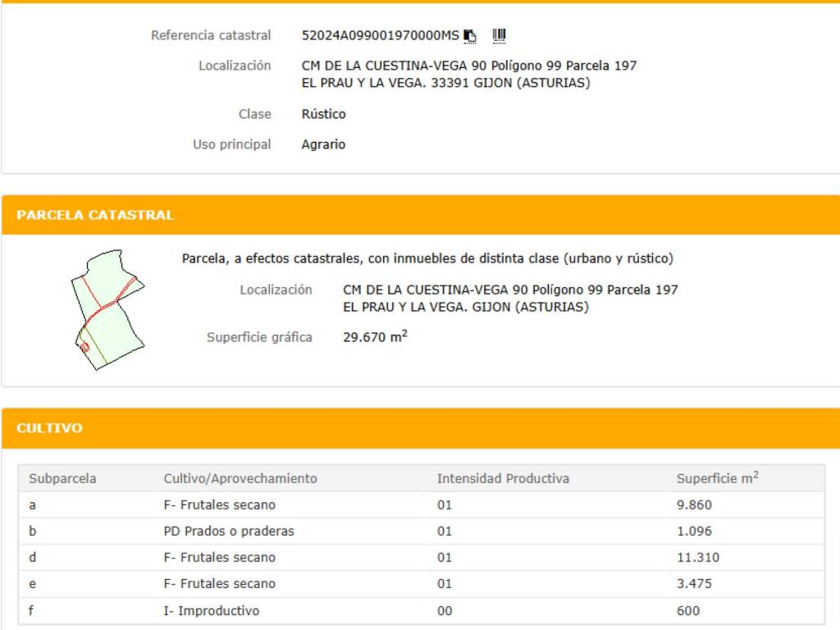Click the barcode icon beside the reference
This screenshot has height=630, width=840.
[499, 35]
